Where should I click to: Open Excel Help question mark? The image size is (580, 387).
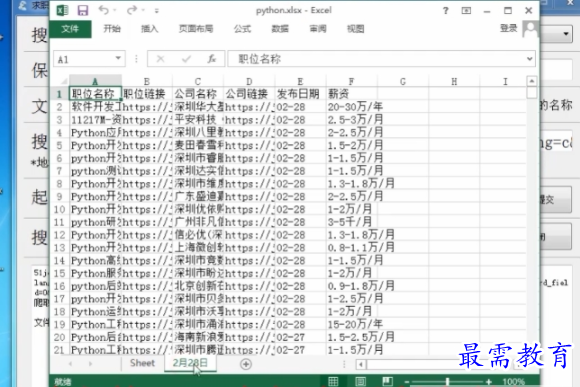[x=445, y=11]
